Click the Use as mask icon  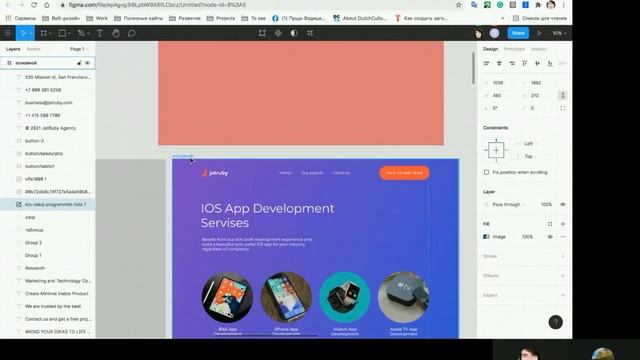(x=294, y=33)
